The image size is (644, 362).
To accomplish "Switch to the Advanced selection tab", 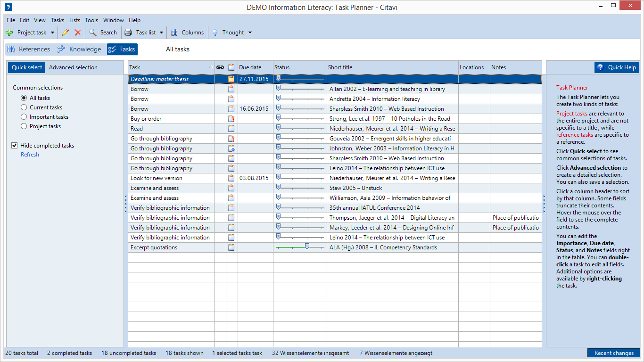I will point(73,67).
